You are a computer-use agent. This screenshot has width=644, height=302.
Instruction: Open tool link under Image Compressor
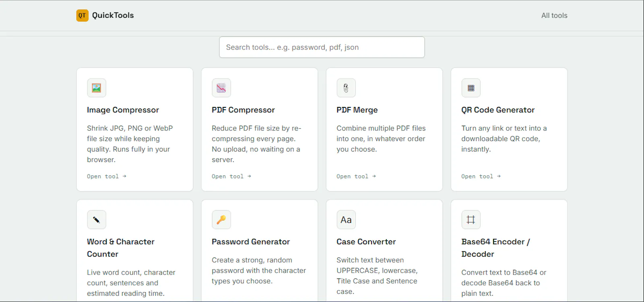point(107,176)
